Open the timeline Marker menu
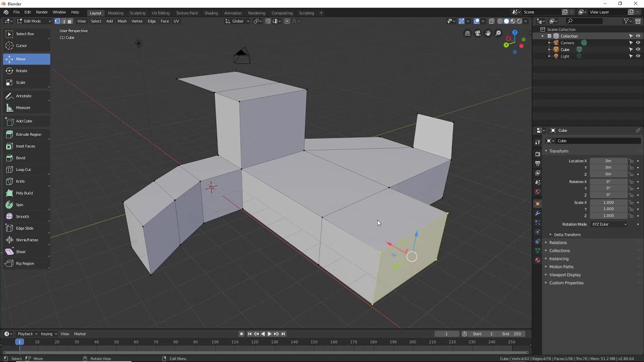 click(80, 334)
